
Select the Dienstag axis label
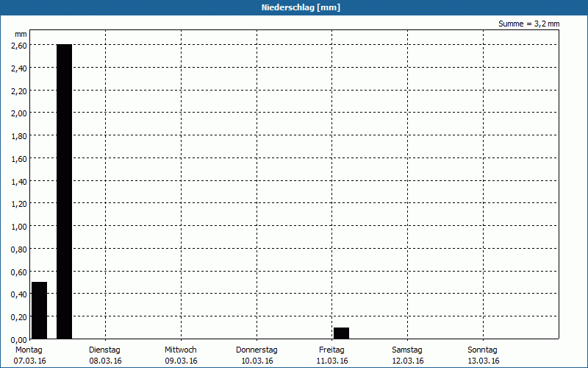pos(104,350)
